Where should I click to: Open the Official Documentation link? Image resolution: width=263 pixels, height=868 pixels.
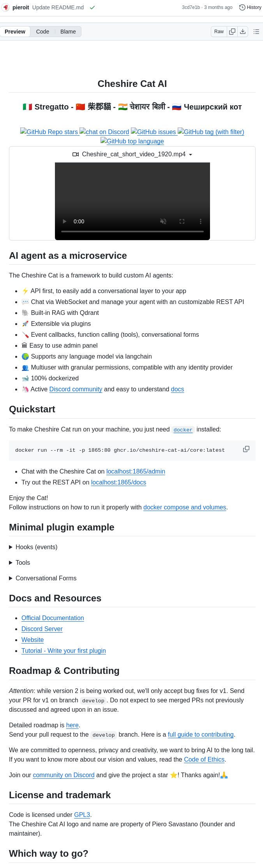point(53,618)
